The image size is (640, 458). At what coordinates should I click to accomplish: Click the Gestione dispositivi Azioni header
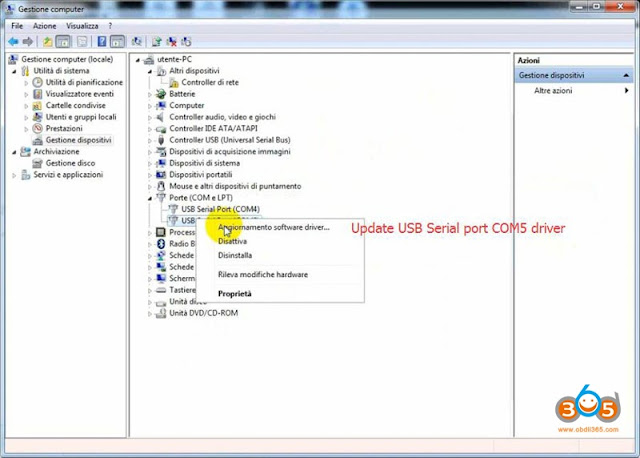tap(573, 76)
